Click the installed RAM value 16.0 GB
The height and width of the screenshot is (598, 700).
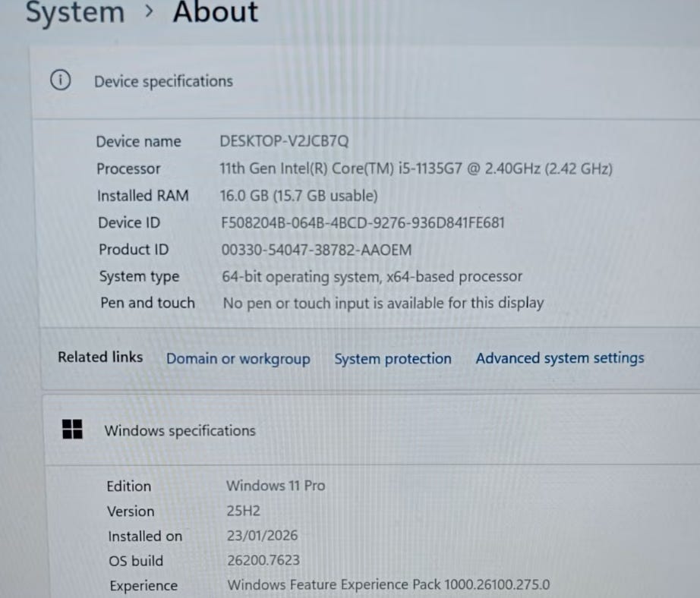298,196
